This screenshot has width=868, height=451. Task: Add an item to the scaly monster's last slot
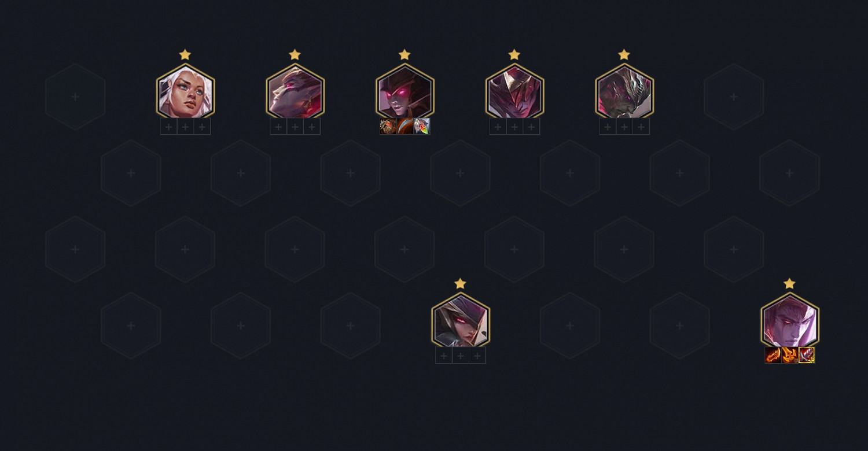641,127
